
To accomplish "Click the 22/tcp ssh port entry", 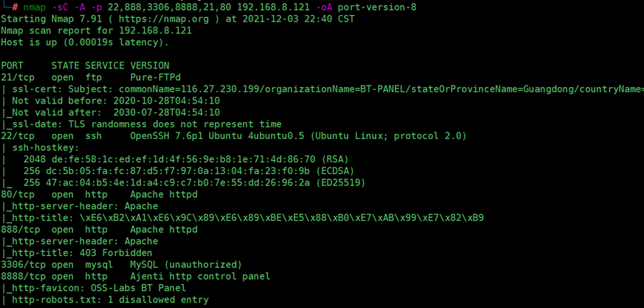I will pyautogui.click(x=234, y=136).
